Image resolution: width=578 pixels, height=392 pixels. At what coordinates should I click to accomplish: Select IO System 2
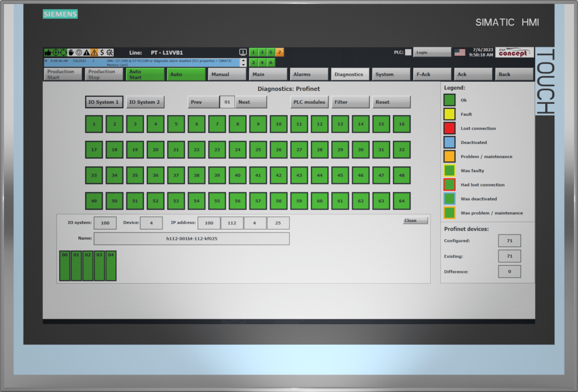click(x=145, y=102)
